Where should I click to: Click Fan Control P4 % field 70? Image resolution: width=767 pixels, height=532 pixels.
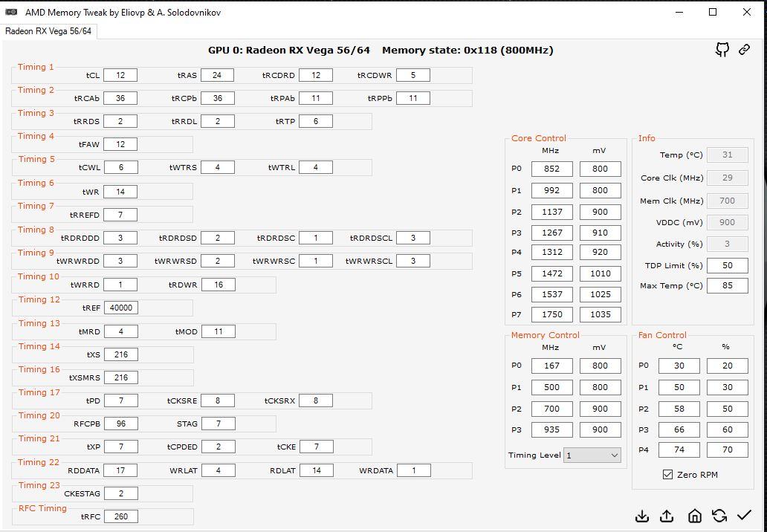click(x=728, y=450)
